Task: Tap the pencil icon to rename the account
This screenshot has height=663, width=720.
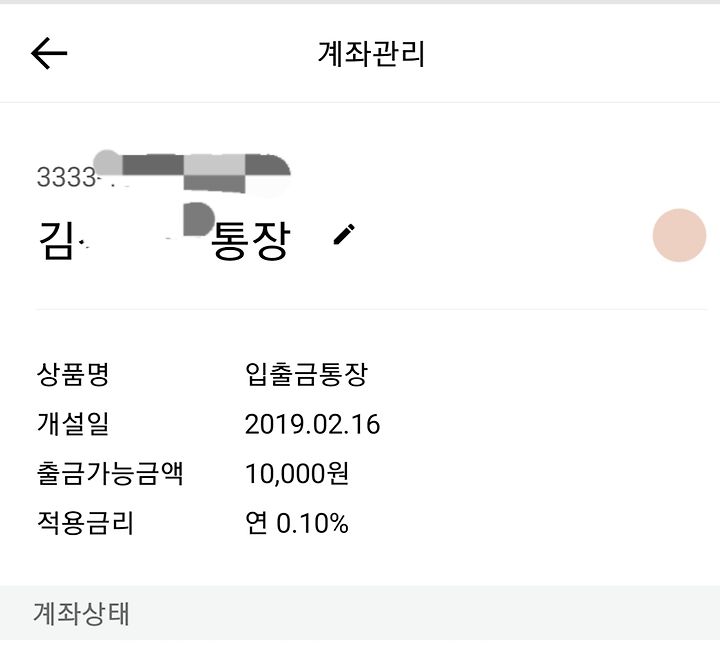Action: coord(344,235)
